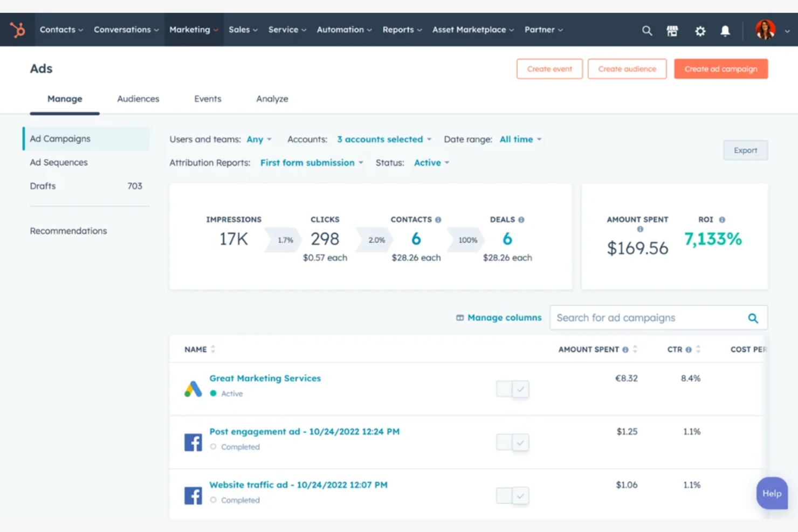This screenshot has height=532, width=798.
Task: Switch to the Audiences tab
Action: click(138, 99)
